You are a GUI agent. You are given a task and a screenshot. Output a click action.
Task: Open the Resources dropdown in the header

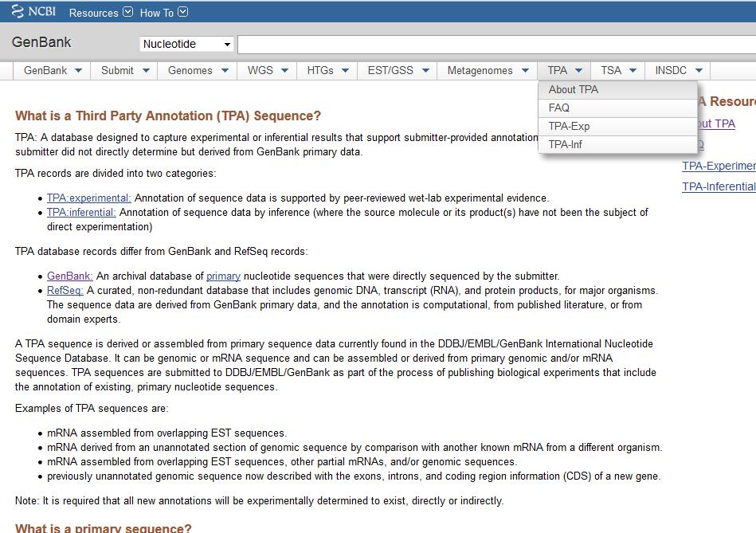point(100,13)
